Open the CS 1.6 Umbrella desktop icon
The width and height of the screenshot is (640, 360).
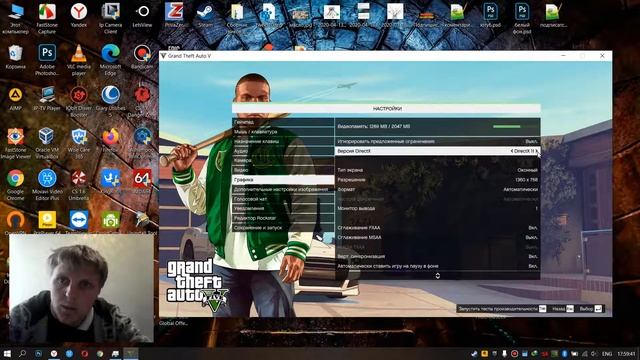[79, 185]
